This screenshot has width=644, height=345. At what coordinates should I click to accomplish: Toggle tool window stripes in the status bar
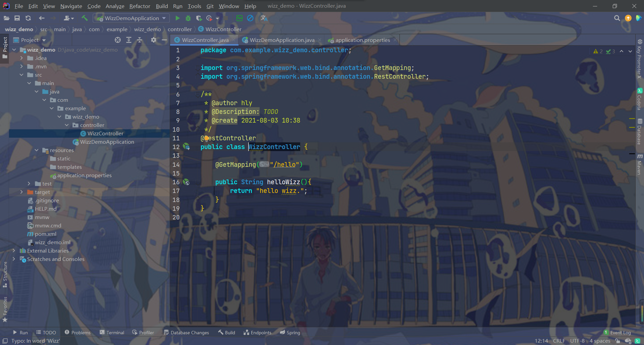point(5,341)
